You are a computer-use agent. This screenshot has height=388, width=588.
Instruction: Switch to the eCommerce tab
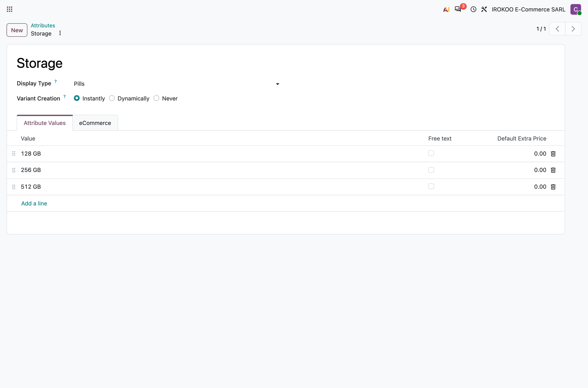[x=95, y=123]
